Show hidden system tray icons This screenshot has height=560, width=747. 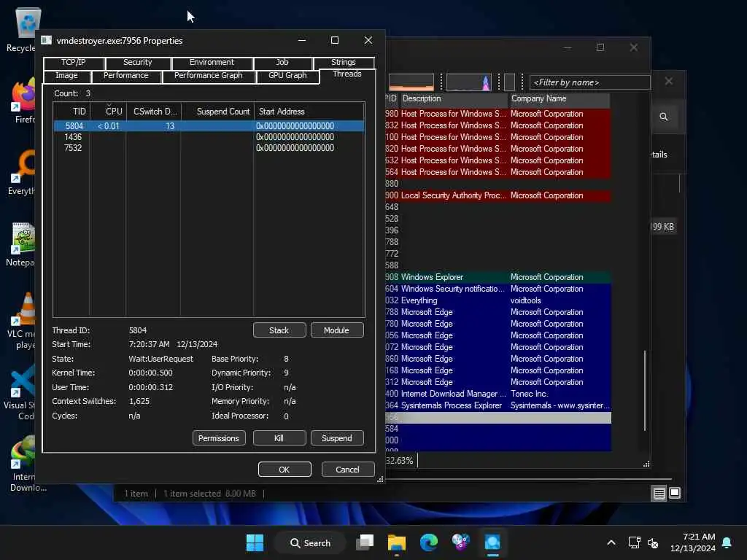(611, 542)
